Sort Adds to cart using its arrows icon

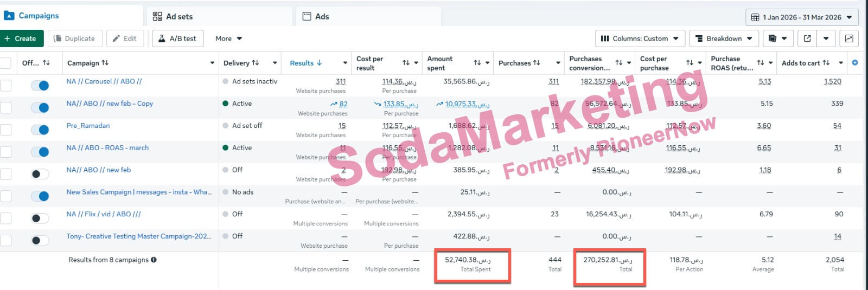826,63
